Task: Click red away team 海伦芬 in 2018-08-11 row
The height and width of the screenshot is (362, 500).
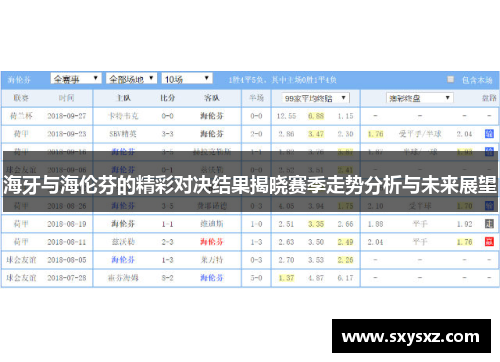Action: pyautogui.click(x=212, y=242)
